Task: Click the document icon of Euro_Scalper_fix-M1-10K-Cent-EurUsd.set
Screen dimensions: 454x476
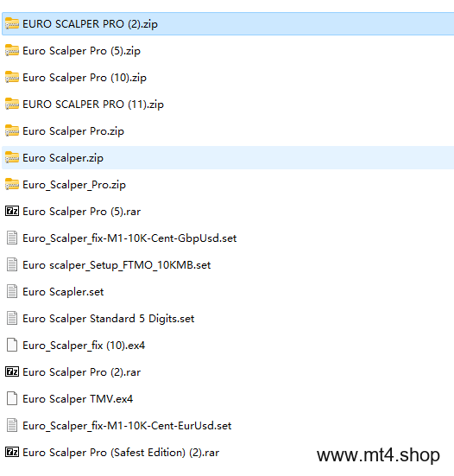Action: 12,425
